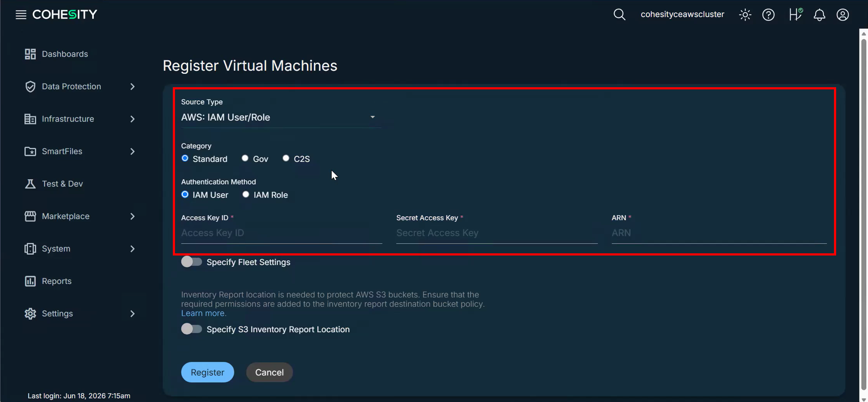The height and width of the screenshot is (402, 868).
Task: Select the Gov category radio button
Action: click(245, 158)
